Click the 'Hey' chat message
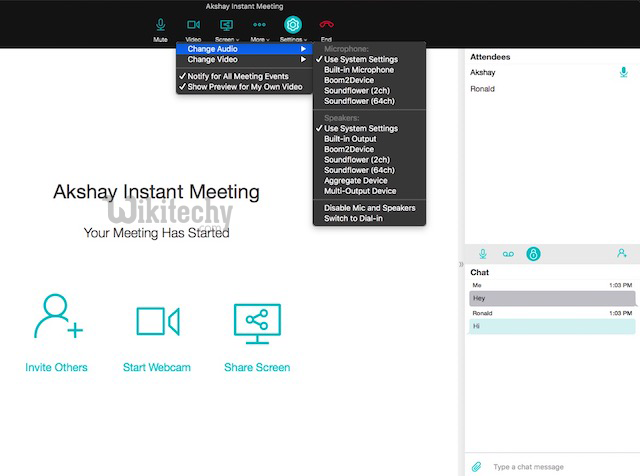The height and width of the screenshot is (476, 640). tap(552, 298)
